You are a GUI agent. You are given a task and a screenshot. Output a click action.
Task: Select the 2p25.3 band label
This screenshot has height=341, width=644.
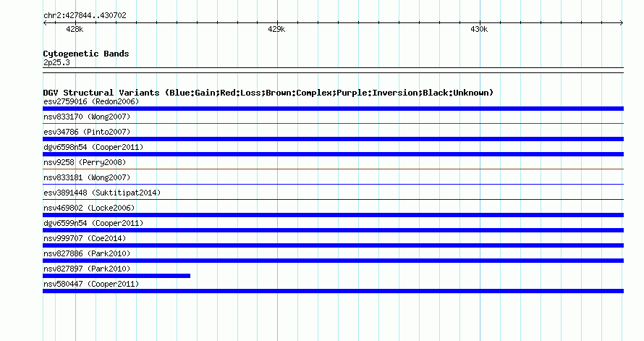click(x=56, y=62)
